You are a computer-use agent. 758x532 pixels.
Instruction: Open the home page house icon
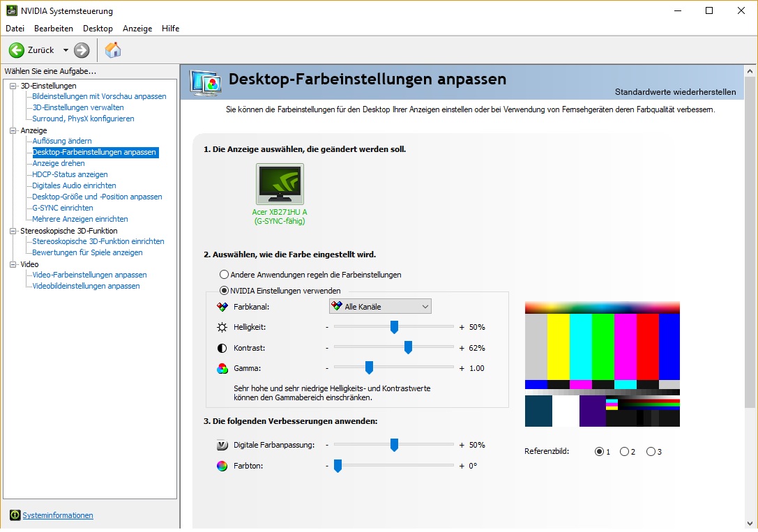(x=113, y=50)
